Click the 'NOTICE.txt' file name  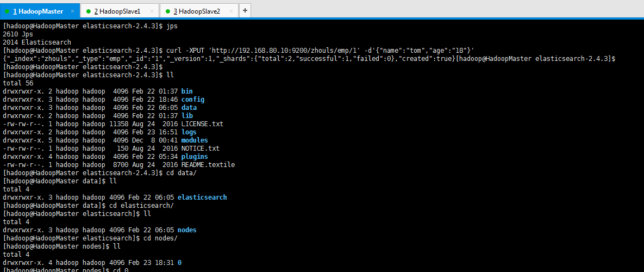coord(201,149)
